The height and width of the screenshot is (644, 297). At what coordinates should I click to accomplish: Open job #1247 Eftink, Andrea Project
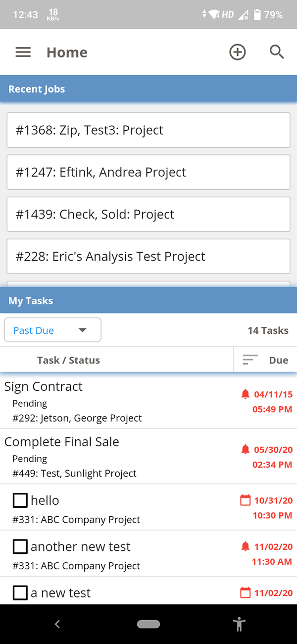(148, 172)
